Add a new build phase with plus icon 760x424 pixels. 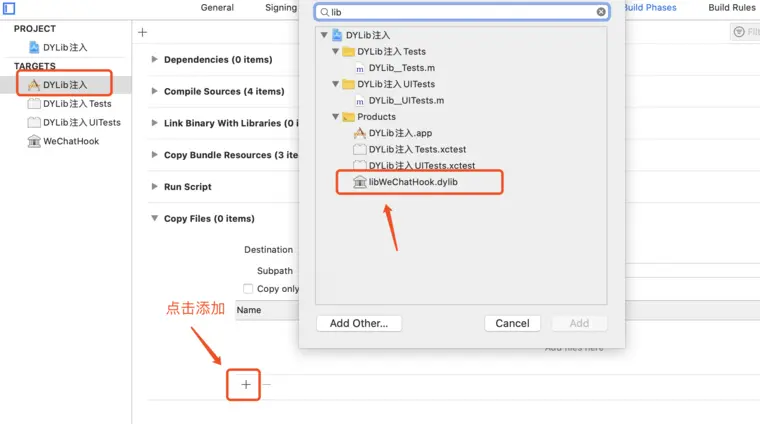click(142, 32)
